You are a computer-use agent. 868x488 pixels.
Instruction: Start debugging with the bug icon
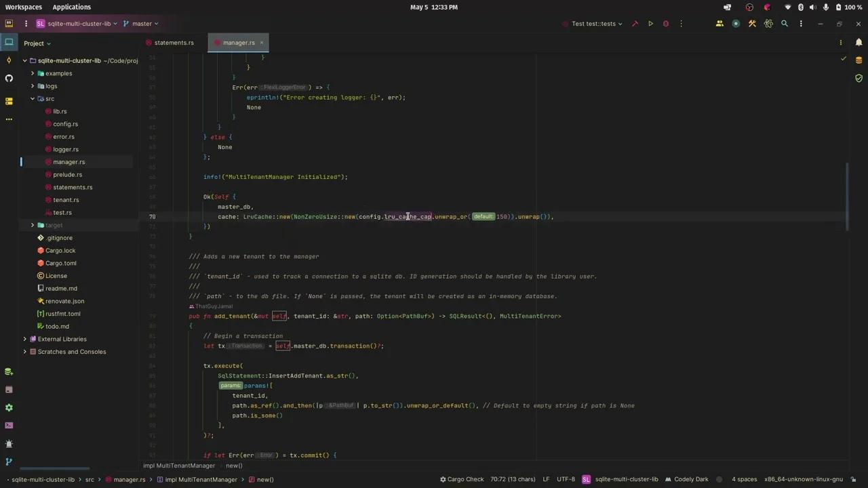[664, 23]
